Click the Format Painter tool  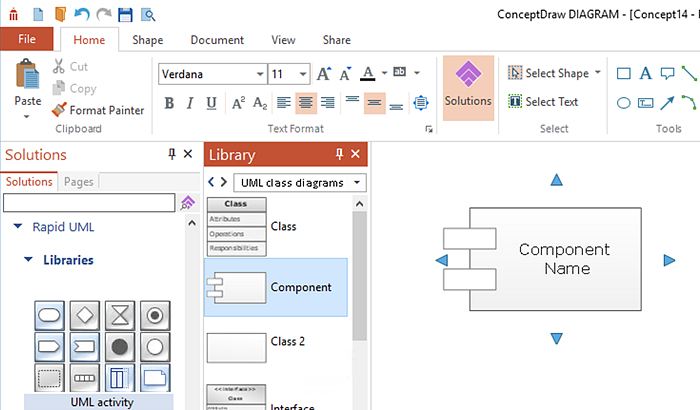[98, 110]
